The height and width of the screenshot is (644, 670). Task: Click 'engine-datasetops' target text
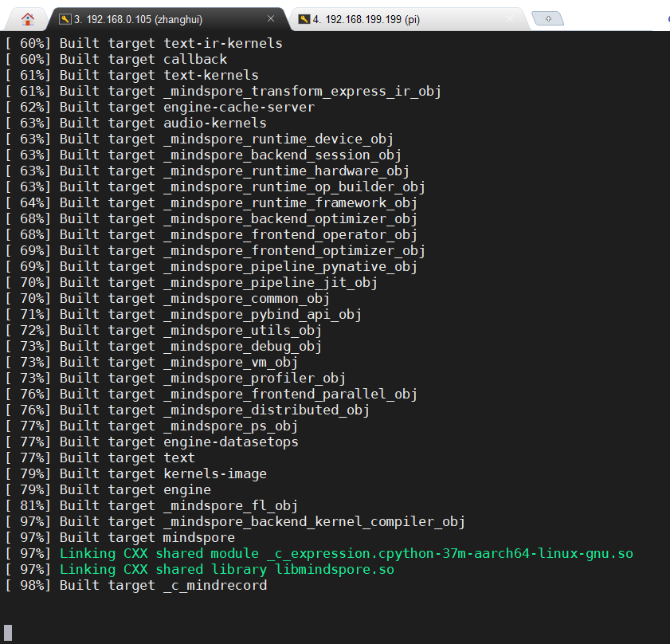pos(231,442)
